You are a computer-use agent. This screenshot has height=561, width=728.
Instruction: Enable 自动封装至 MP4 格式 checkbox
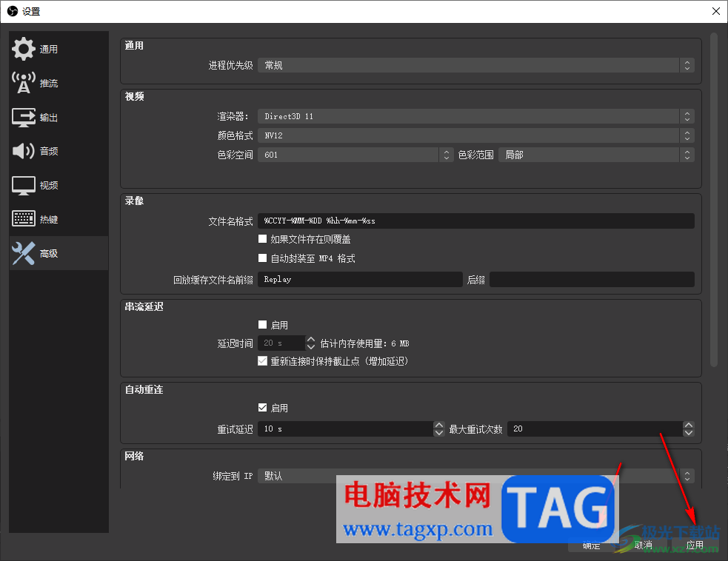click(x=262, y=258)
